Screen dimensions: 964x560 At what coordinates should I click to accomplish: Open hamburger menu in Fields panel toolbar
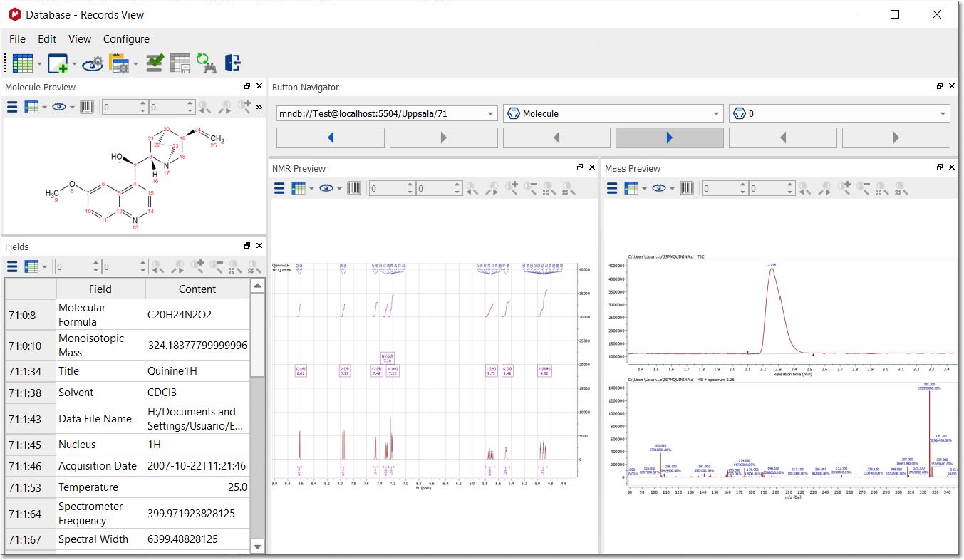(x=12, y=266)
